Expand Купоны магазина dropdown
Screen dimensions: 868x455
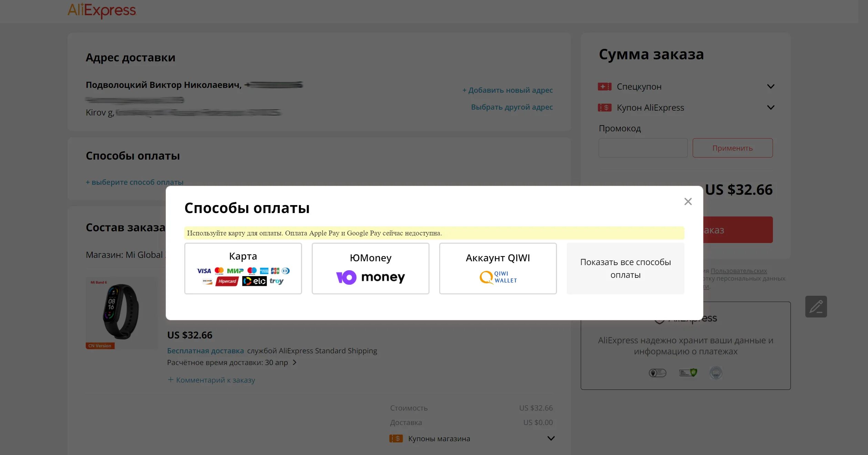pos(551,438)
